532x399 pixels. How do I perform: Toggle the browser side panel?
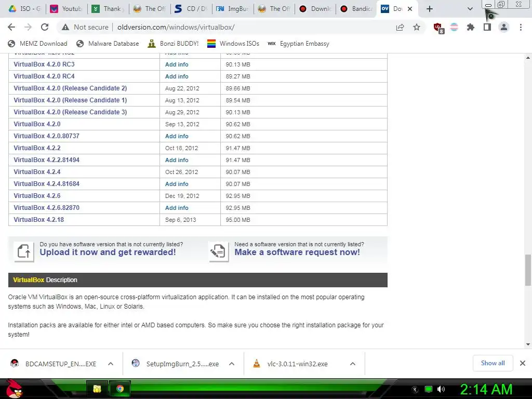pyautogui.click(x=487, y=27)
